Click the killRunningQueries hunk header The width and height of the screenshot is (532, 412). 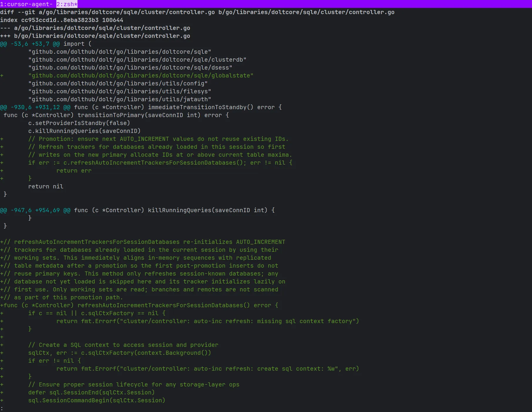coord(137,210)
